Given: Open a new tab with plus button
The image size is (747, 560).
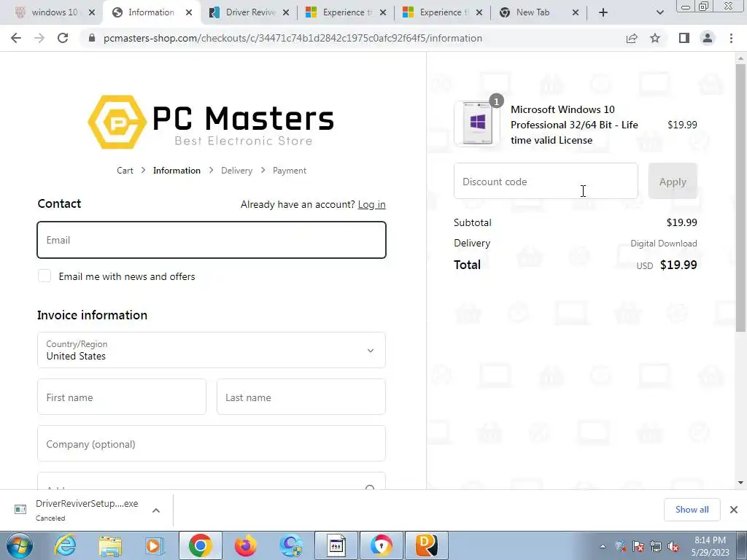Looking at the screenshot, I should (x=603, y=12).
